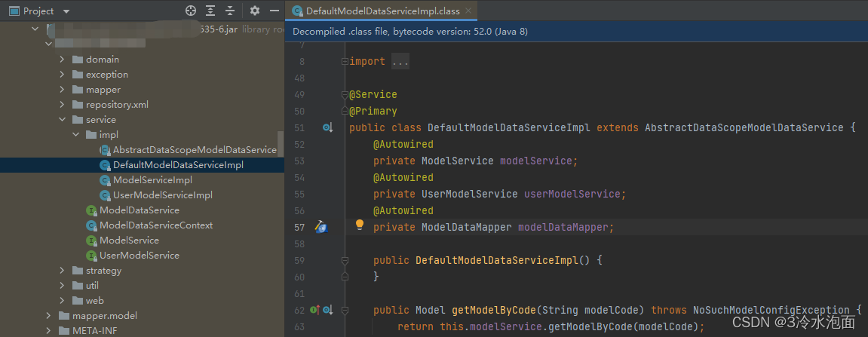Expand the strategy folder
868x337 pixels.
tap(62, 271)
